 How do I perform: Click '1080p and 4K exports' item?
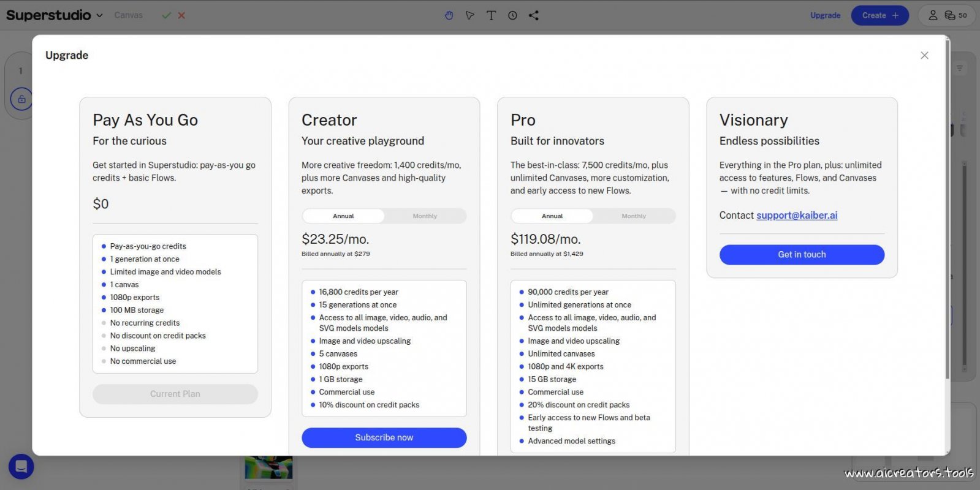coord(565,367)
